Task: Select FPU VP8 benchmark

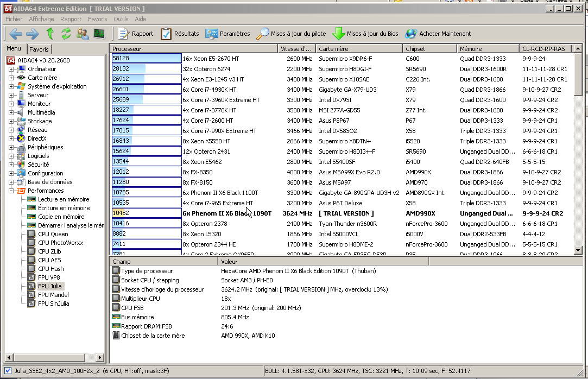Action: pyautogui.click(x=49, y=277)
